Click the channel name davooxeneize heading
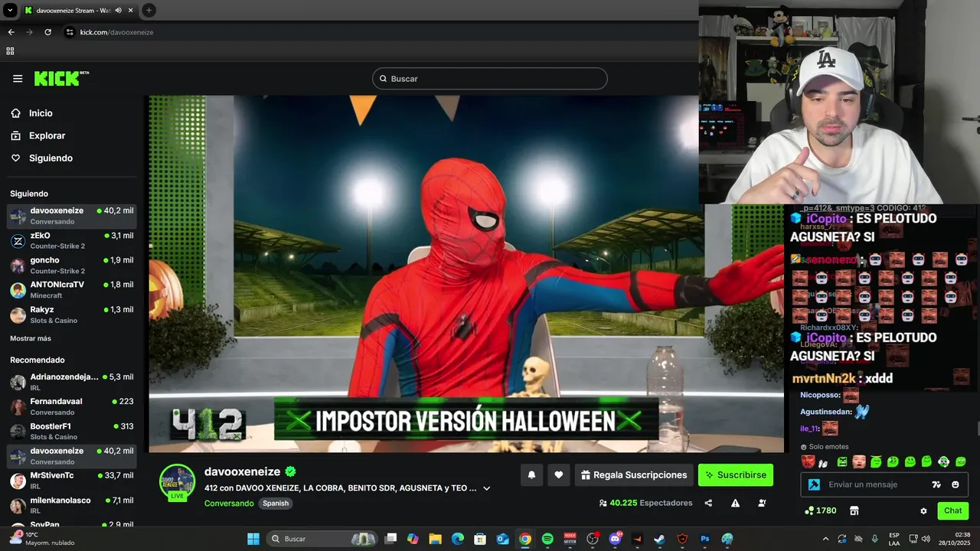Screen dimensions: 980x551 [x=242, y=472]
